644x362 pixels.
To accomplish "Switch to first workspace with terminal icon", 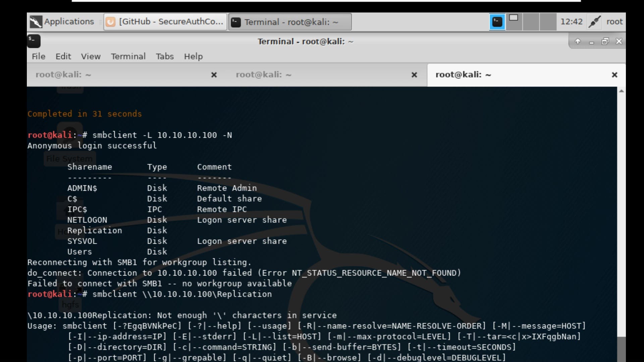I will pyautogui.click(x=497, y=22).
